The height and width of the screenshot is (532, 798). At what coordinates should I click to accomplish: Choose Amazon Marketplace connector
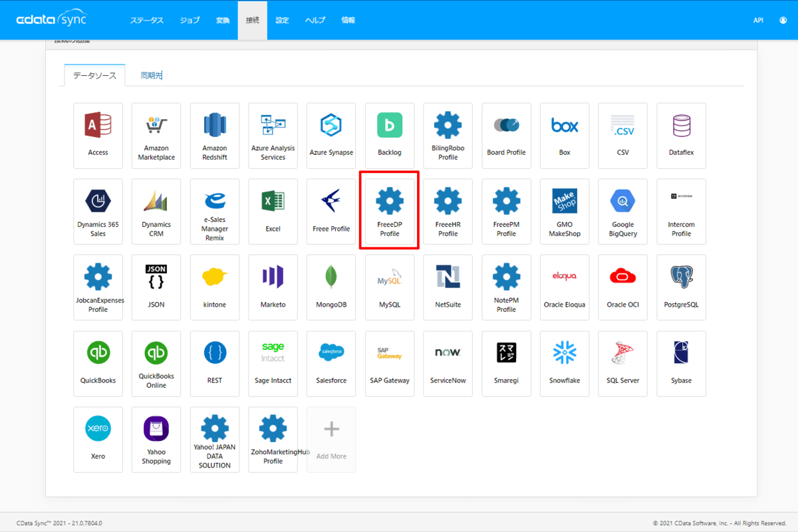point(156,136)
